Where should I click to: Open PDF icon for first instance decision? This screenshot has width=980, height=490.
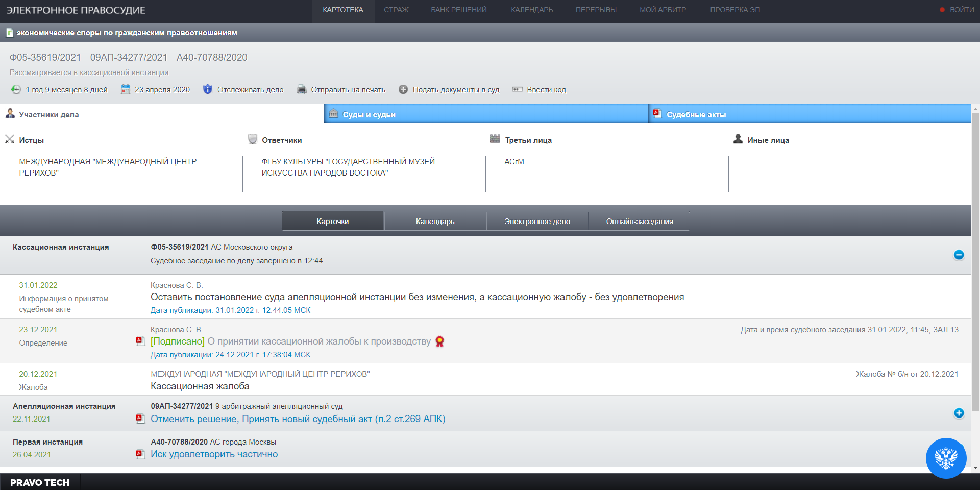point(140,454)
